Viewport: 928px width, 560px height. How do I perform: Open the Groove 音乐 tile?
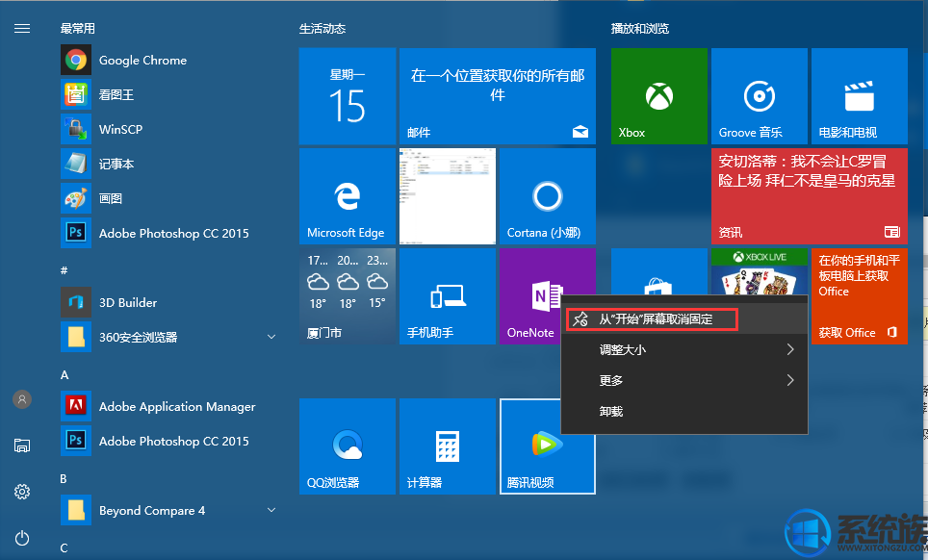pyautogui.click(x=760, y=96)
